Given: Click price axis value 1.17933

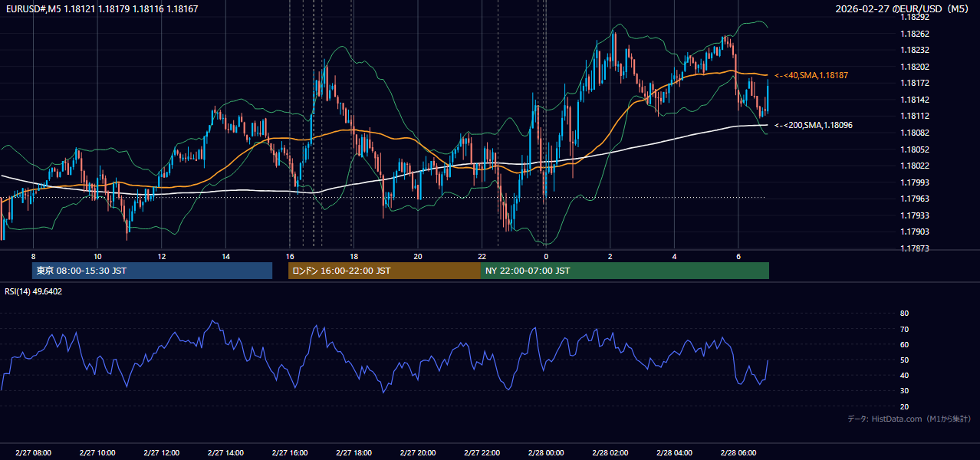Looking at the screenshot, I should click(914, 215).
